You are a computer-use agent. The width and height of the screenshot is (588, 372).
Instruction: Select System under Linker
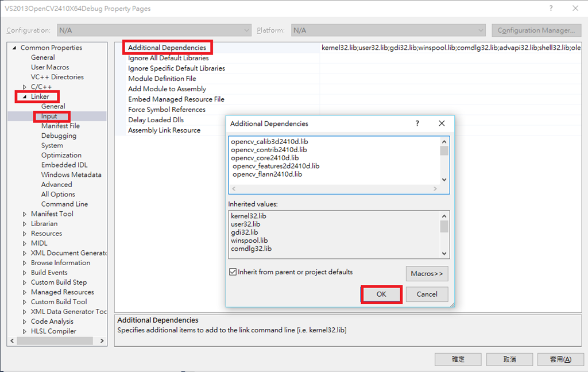(x=52, y=145)
